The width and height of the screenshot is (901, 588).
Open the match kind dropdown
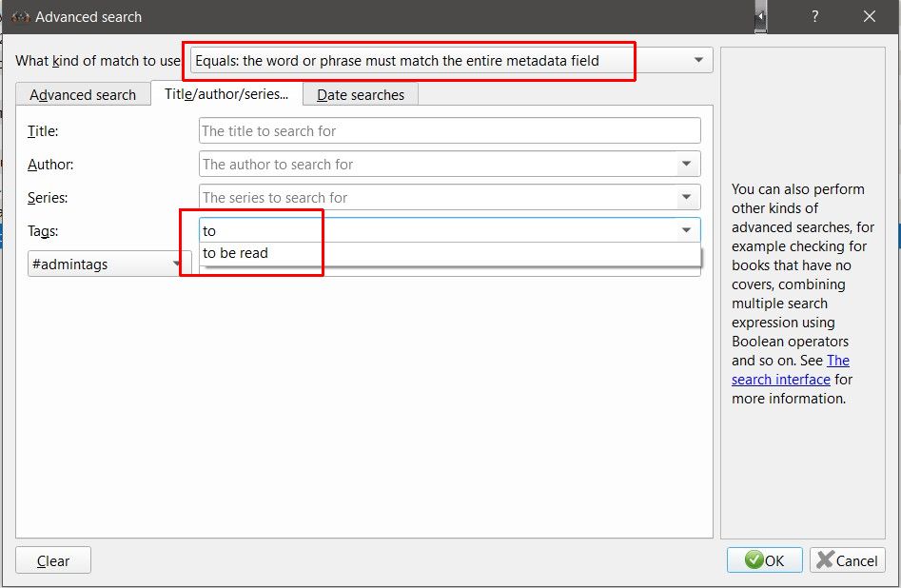point(699,60)
